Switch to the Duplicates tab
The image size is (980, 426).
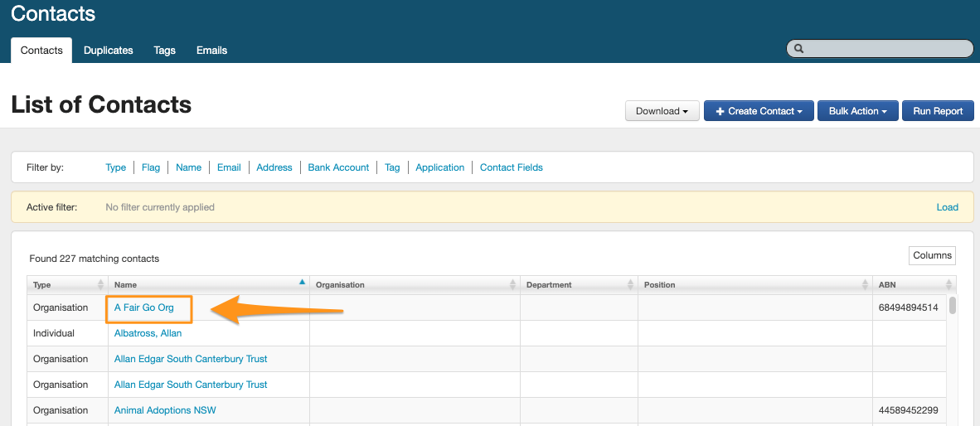coord(109,51)
